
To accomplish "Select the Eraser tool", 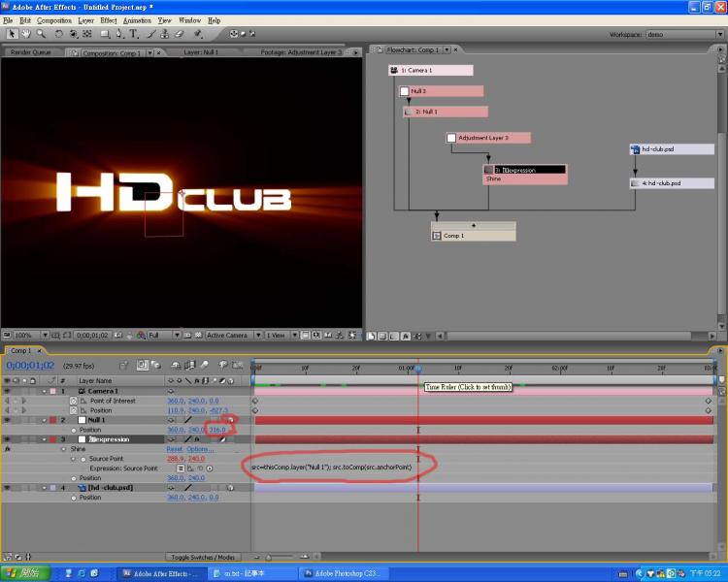I will click(180, 34).
